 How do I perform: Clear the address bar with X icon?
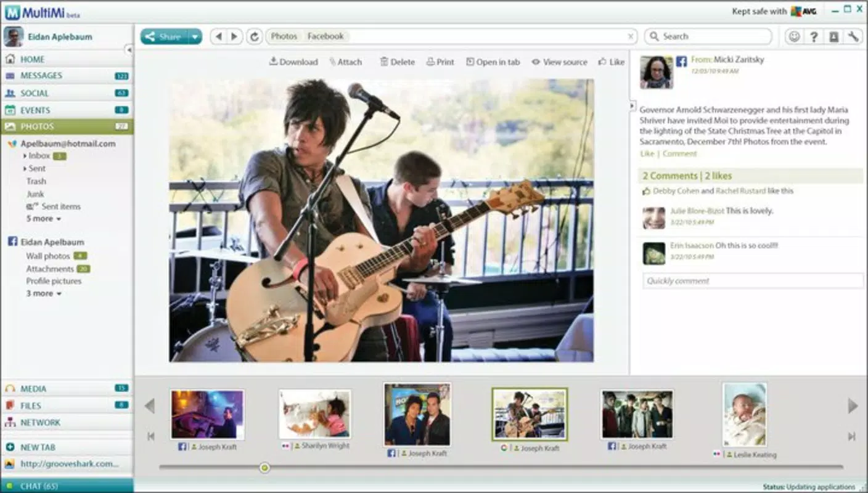(x=630, y=36)
